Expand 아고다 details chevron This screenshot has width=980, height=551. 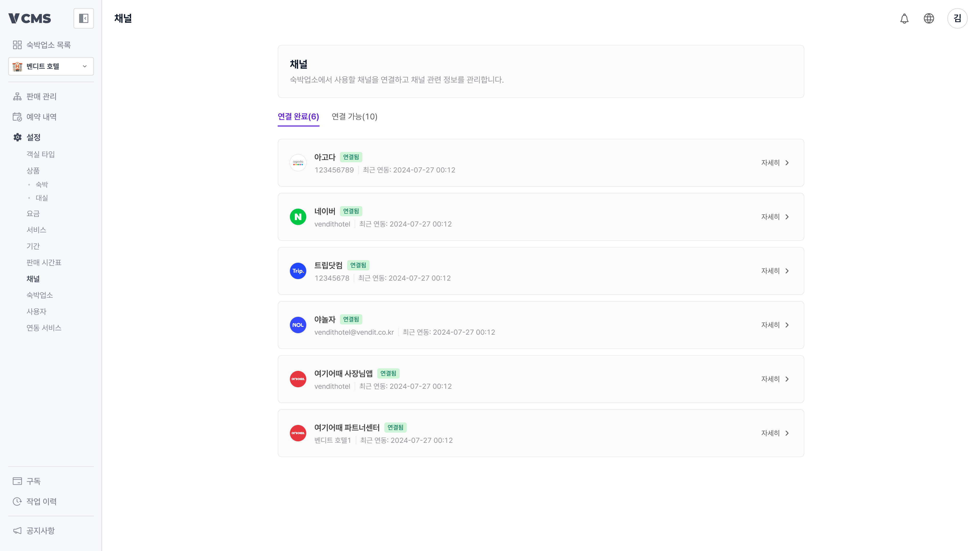787,163
